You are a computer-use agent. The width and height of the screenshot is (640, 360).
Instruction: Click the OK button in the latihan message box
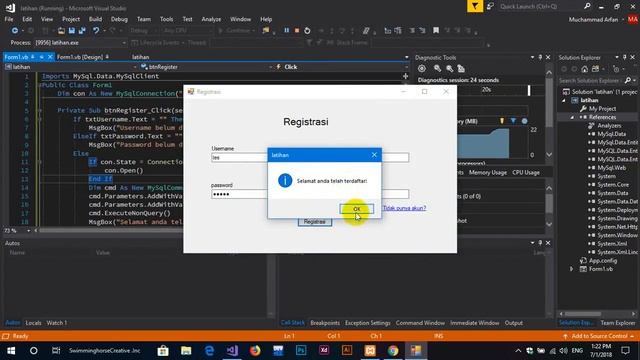point(356,209)
